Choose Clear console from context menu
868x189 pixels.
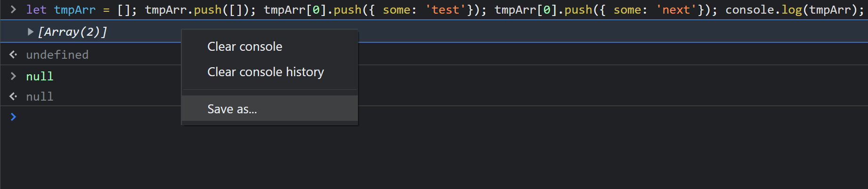[x=244, y=47]
